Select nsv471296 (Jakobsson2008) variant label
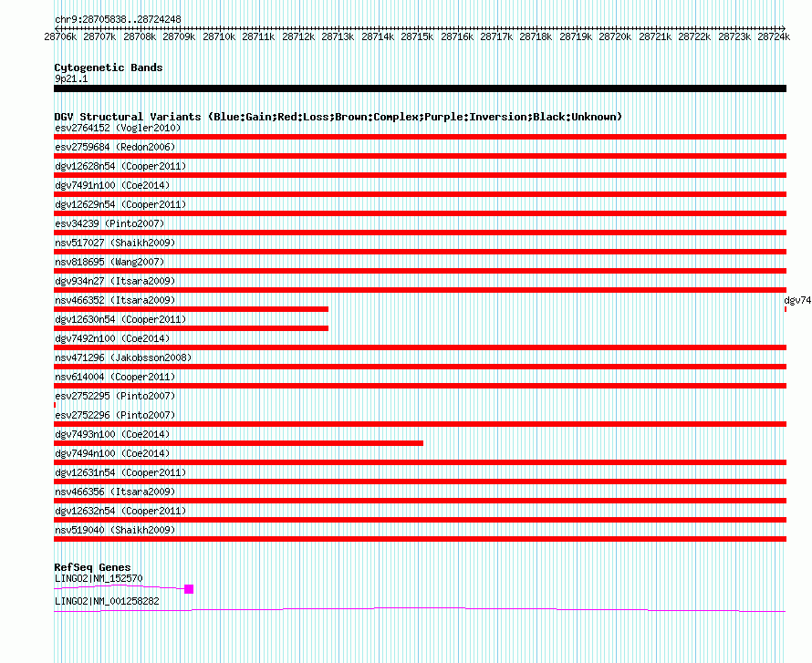This screenshot has height=663, width=812. coord(123,357)
